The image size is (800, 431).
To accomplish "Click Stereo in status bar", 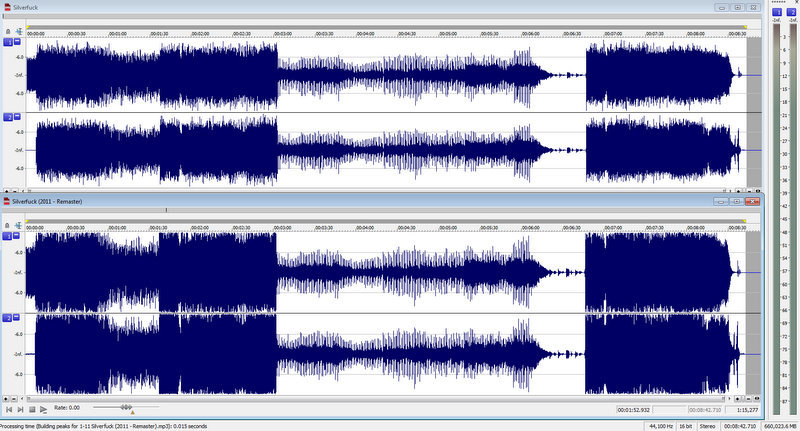I will click(707, 426).
